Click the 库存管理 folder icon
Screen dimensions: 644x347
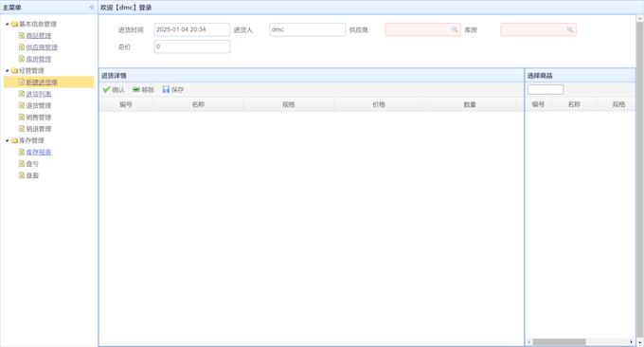14,140
